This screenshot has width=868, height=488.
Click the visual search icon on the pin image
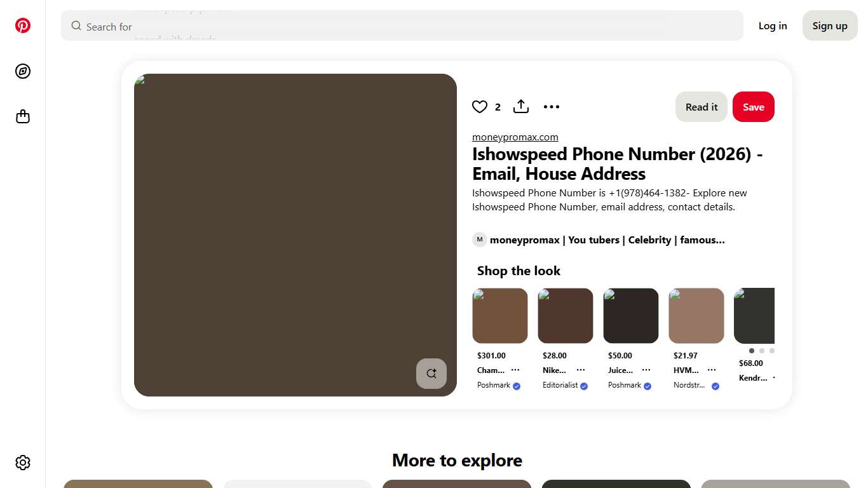431,374
